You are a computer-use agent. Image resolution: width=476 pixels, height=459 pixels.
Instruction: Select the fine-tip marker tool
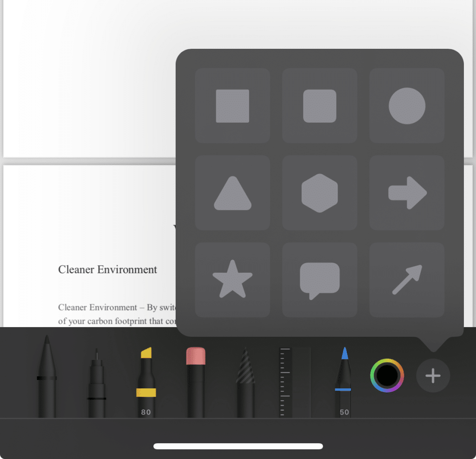click(97, 383)
